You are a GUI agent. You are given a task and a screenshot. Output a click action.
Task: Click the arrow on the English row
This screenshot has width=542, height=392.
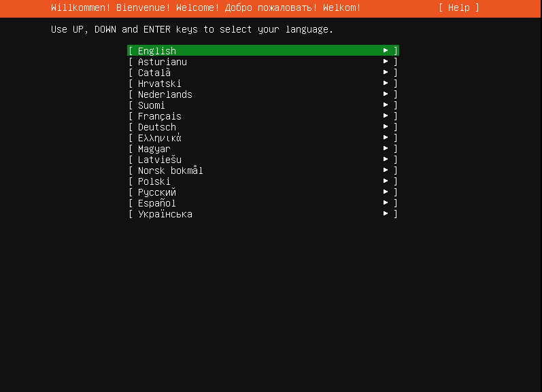pos(386,50)
